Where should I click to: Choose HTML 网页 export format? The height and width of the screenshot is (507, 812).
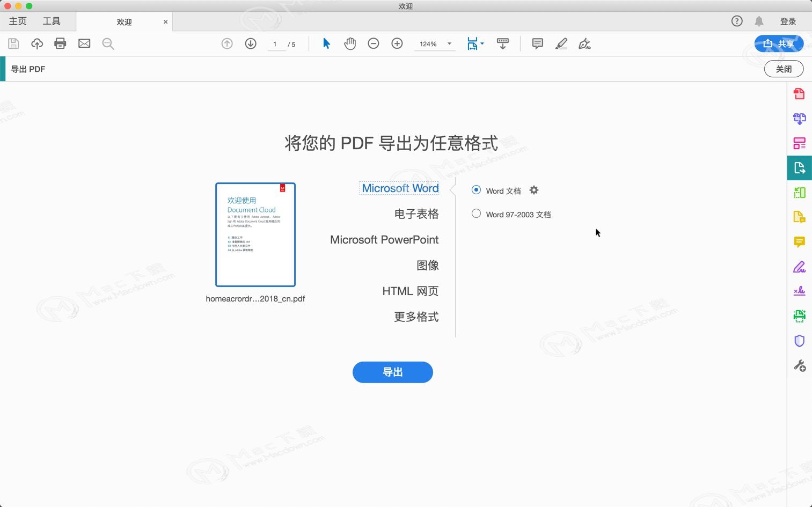(411, 291)
